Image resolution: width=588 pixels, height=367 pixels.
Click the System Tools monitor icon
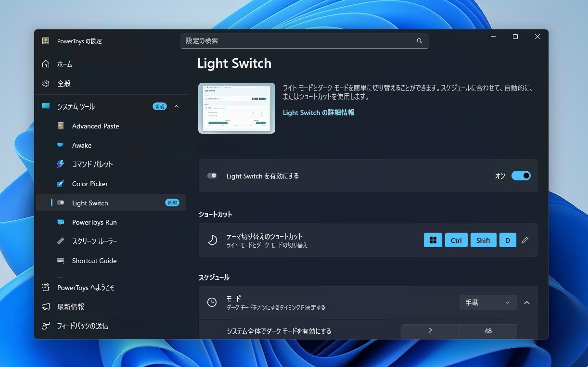(x=46, y=106)
